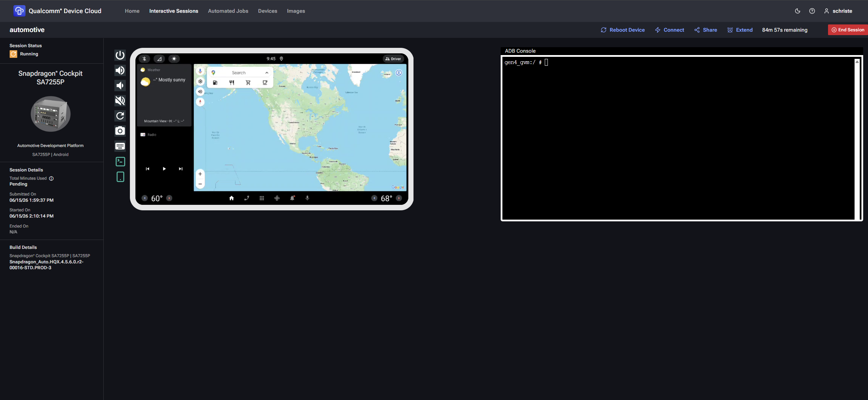The image size is (868, 400).
Task: Open the car phone dialer
Action: pyautogui.click(x=247, y=198)
